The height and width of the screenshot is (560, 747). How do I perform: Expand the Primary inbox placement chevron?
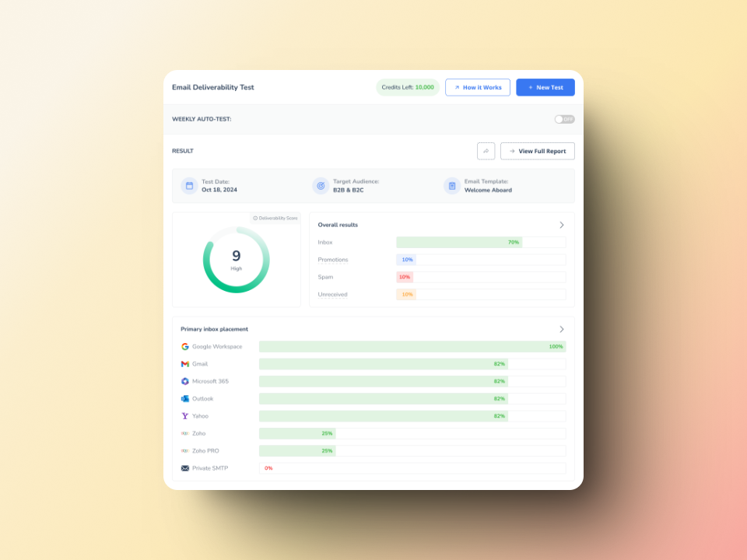[562, 329]
